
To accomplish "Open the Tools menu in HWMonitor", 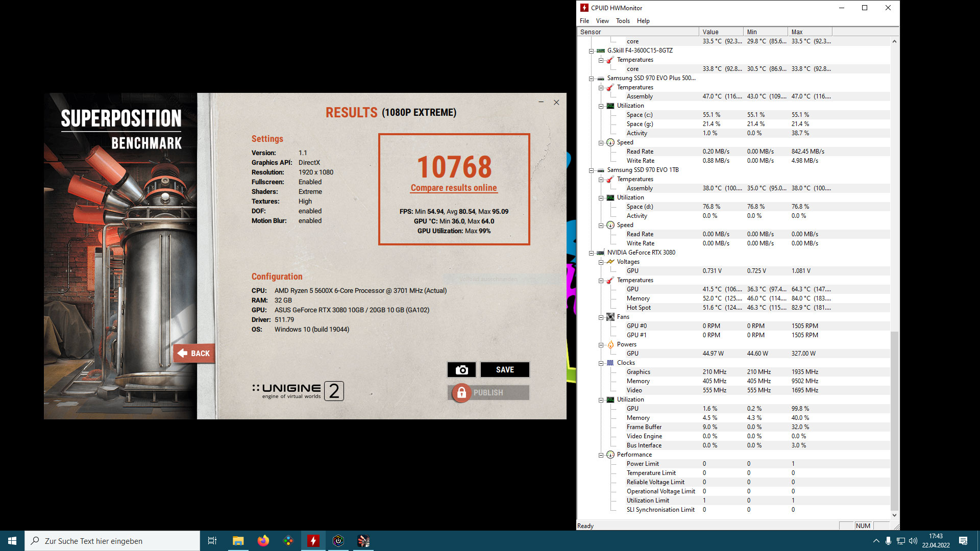I will click(x=622, y=21).
